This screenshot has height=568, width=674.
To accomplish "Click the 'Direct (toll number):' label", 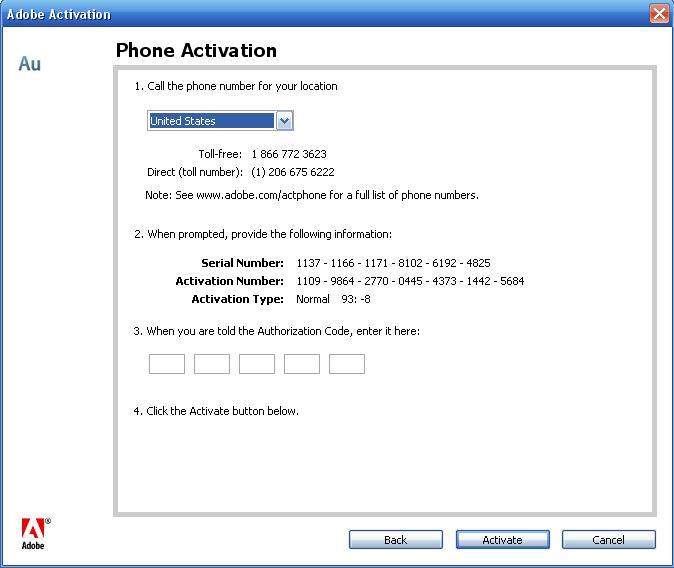I will click(195, 172).
